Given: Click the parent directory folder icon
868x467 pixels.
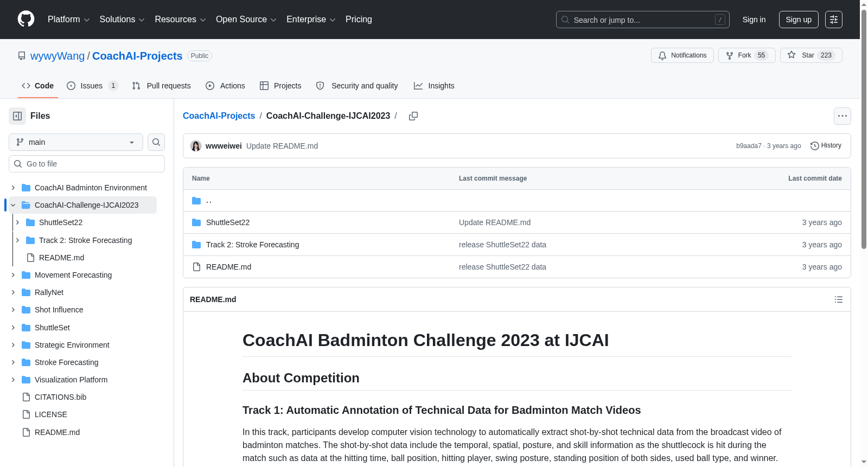Looking at the screenshot, I should click(196, 201).
